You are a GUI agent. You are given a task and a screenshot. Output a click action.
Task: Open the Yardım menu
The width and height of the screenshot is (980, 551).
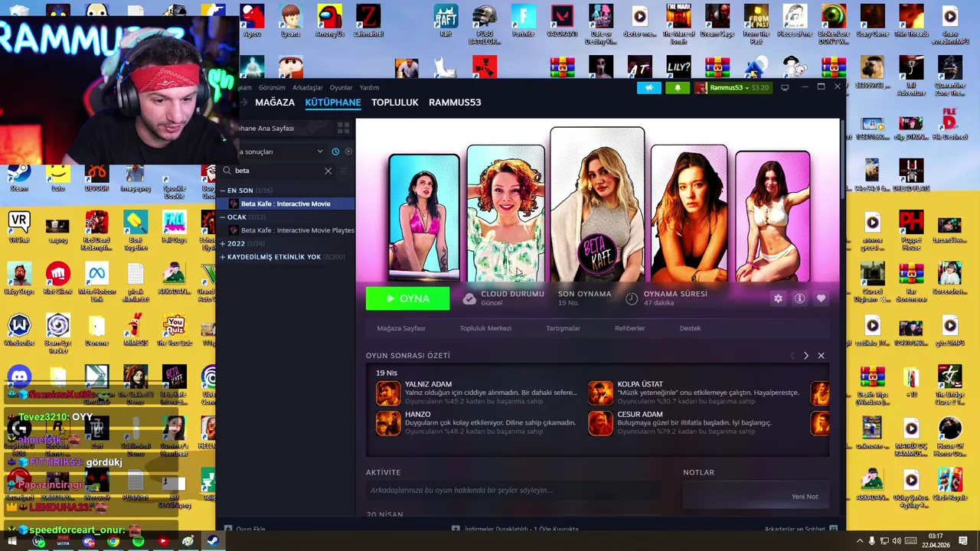[x=370, y=88]
